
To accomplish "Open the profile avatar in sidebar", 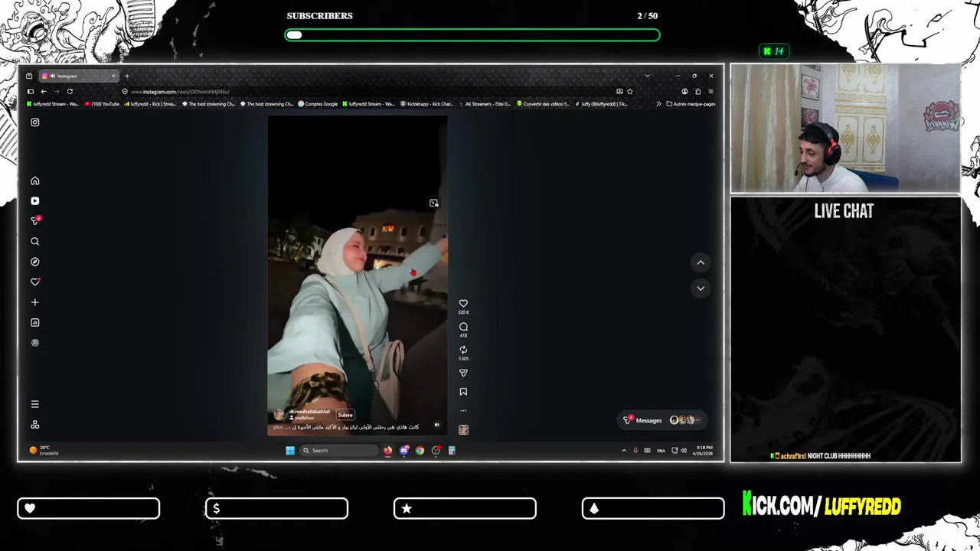I will tap(34, 343).
